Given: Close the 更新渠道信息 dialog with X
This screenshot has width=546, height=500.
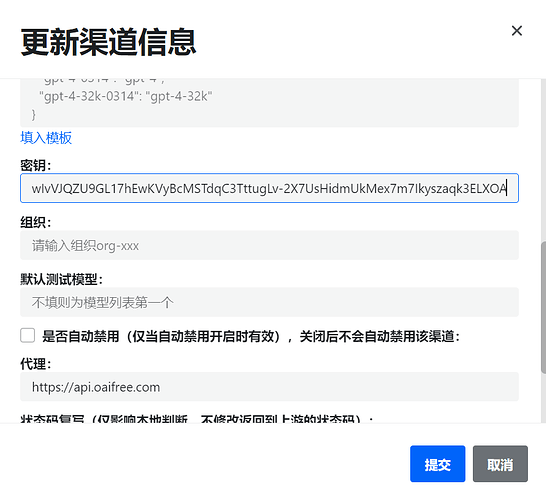Looking at the screenshot, I should pos(517,31).
